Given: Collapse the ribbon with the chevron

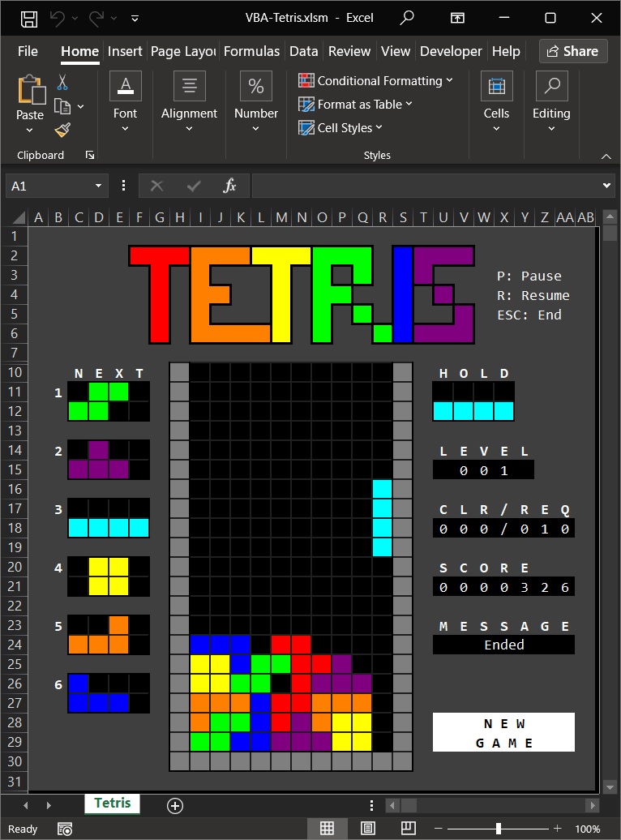Looking at the screenshot, I should tap(606, 156).
